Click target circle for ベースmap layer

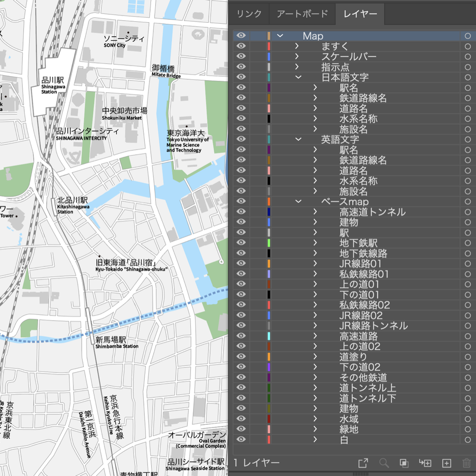tap(468, 202)
